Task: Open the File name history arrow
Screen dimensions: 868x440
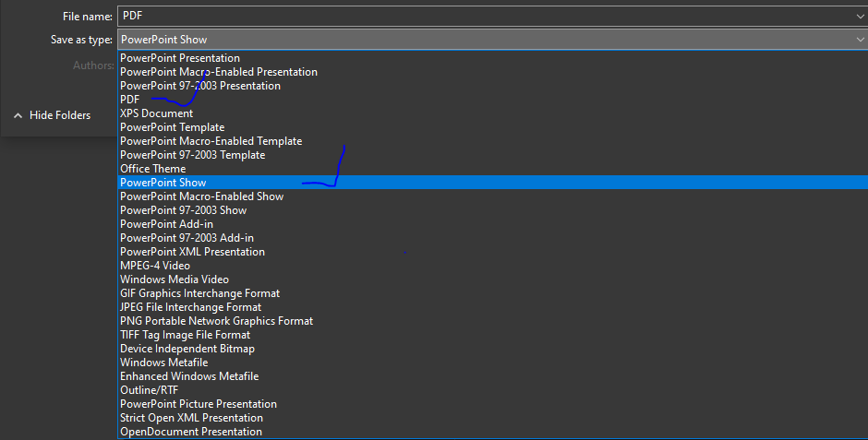Action: click(860, 17)
